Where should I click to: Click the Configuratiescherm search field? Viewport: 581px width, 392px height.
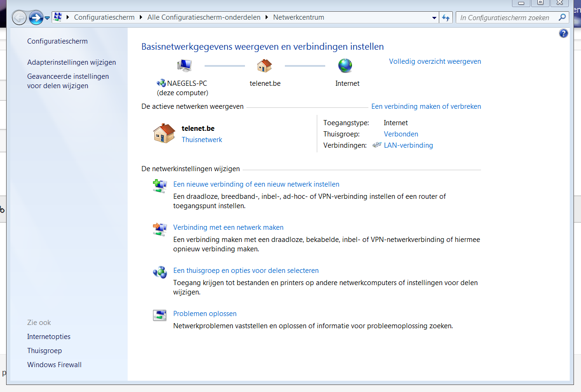(x=507, y=18)
